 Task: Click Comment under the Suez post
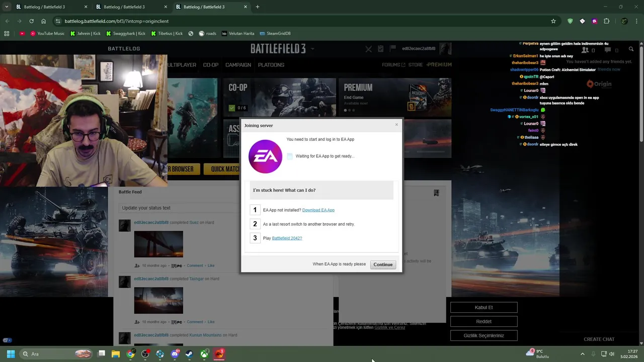pos(195,265)
